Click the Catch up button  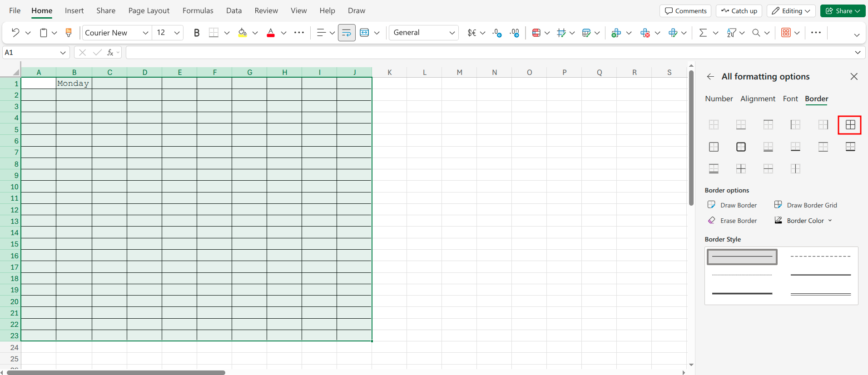[x=739, y=11]
